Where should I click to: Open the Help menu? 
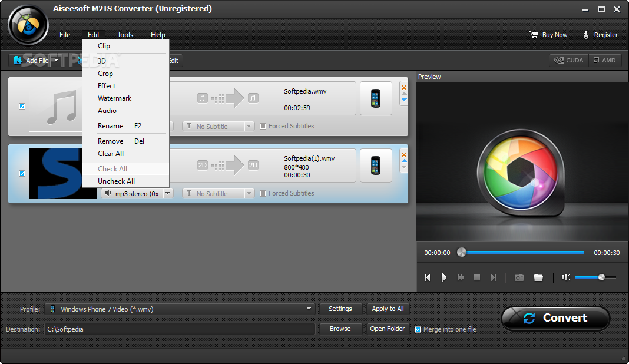(158, 35)
